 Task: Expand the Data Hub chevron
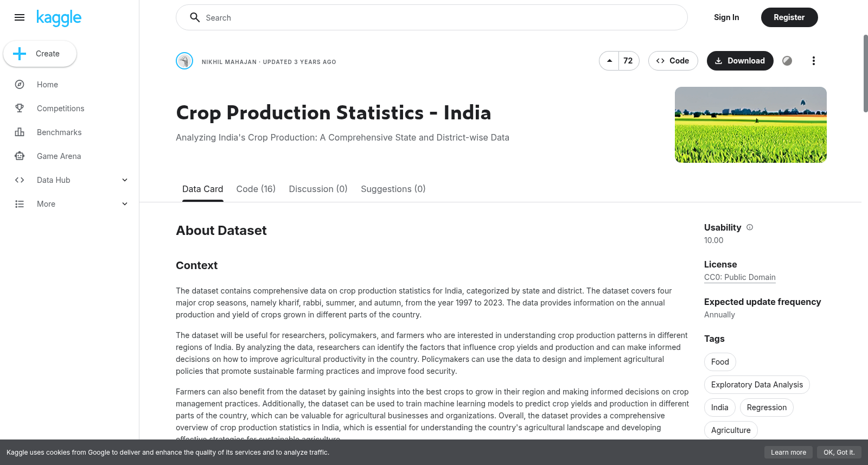coord(125,180)
